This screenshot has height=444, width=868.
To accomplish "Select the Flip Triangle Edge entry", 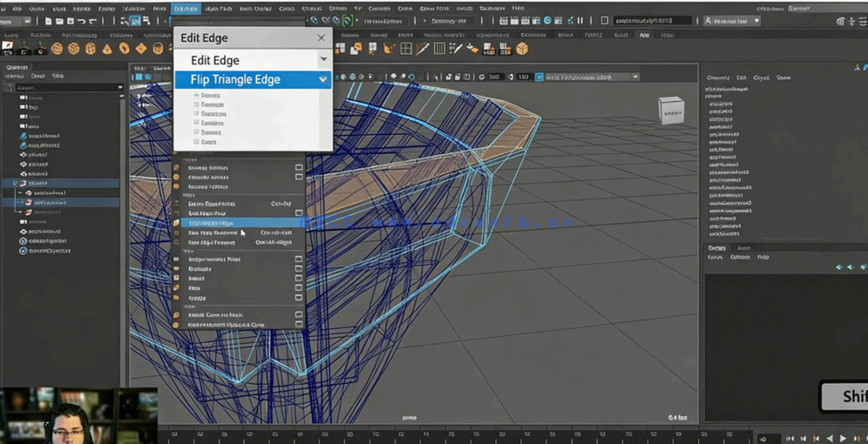I will point(235,79).
